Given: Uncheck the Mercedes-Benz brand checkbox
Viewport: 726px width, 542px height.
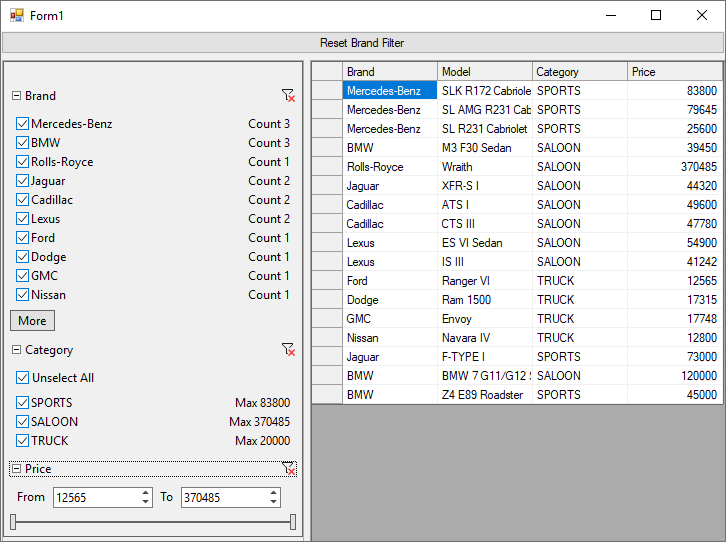Looking at the screenshot, I should pos(22,124).
